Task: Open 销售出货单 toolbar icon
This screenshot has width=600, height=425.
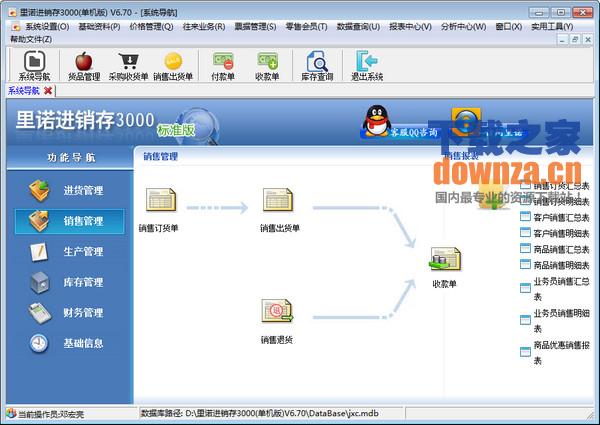Action: (173, 65)
